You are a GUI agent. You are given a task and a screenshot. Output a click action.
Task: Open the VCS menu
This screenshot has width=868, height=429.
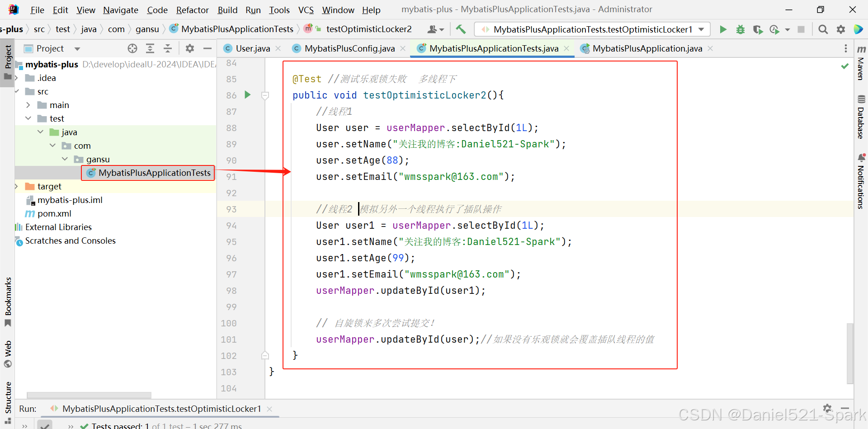pos(306,10)
